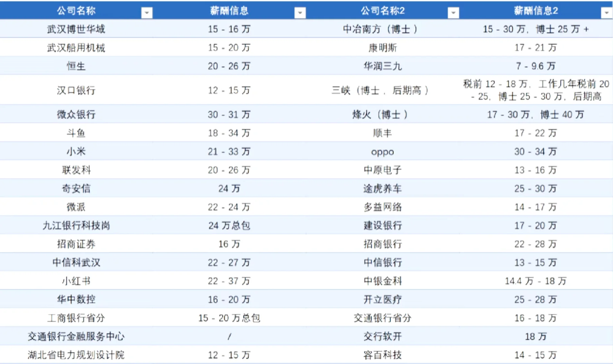Click the 薪酬信息2 header text

click(x=536, y=10)
